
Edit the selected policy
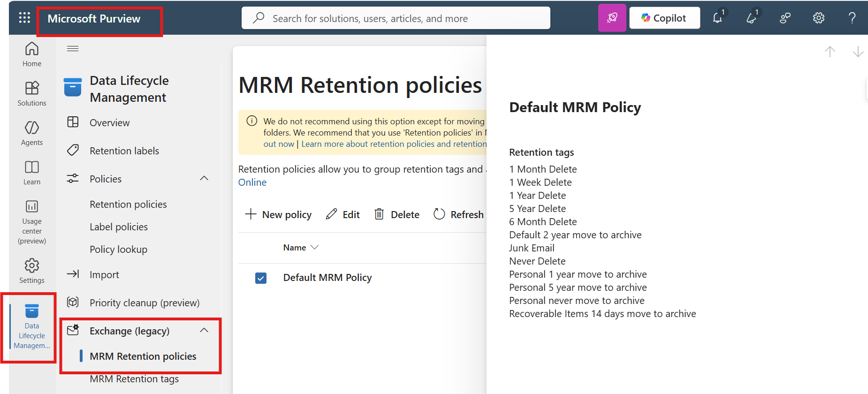[343, 214]
